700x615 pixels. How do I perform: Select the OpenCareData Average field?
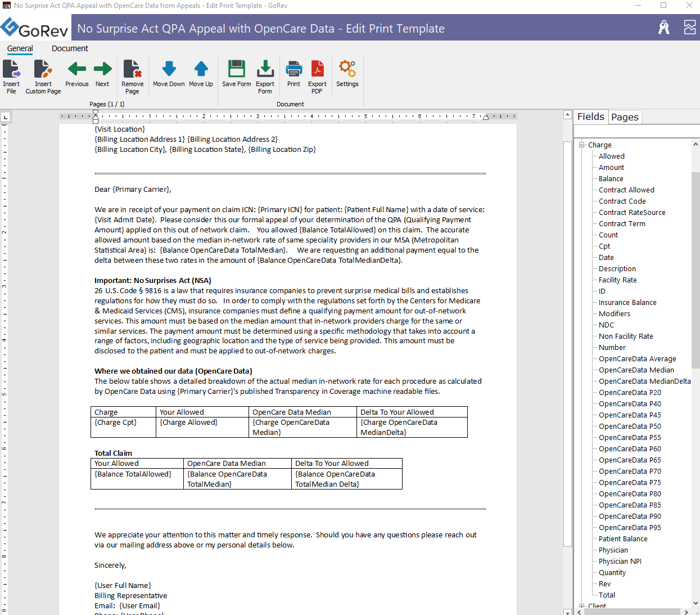point(638,358)
